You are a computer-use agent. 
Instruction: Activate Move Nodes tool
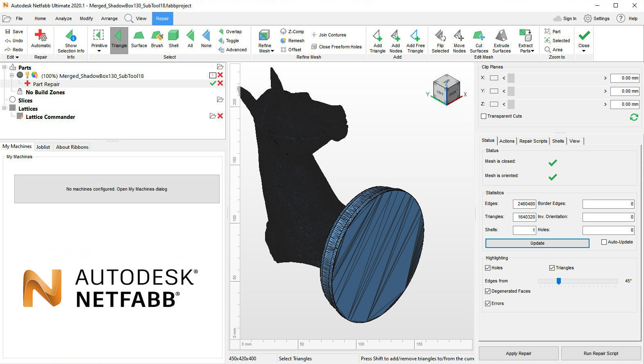click(459, 41)
